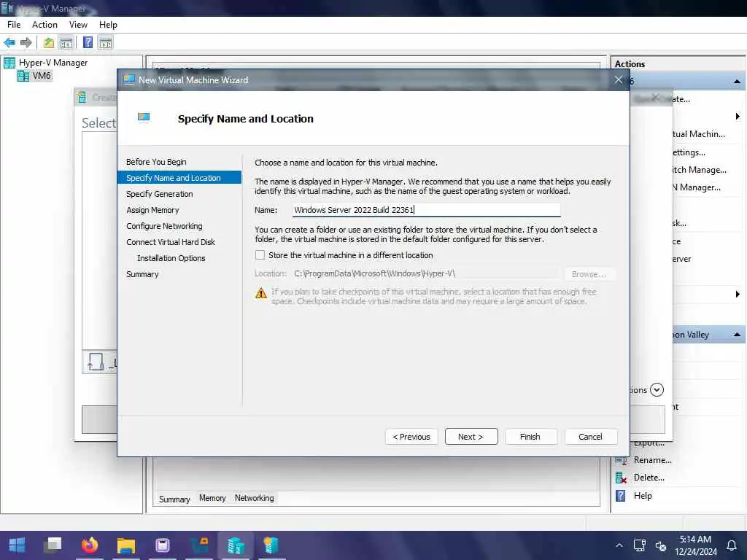This screenshot has height=560, width=747.
Task: Open the clock showing 5:14 AM
Action: pyautogui.click(x=695, y=545)
